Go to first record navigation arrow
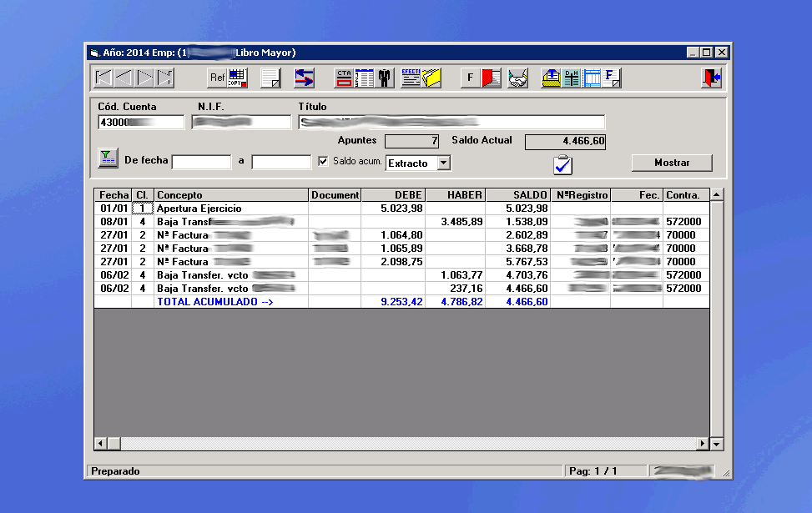The width and height of the screenshot is (812, 513). [x=103, y=78]
